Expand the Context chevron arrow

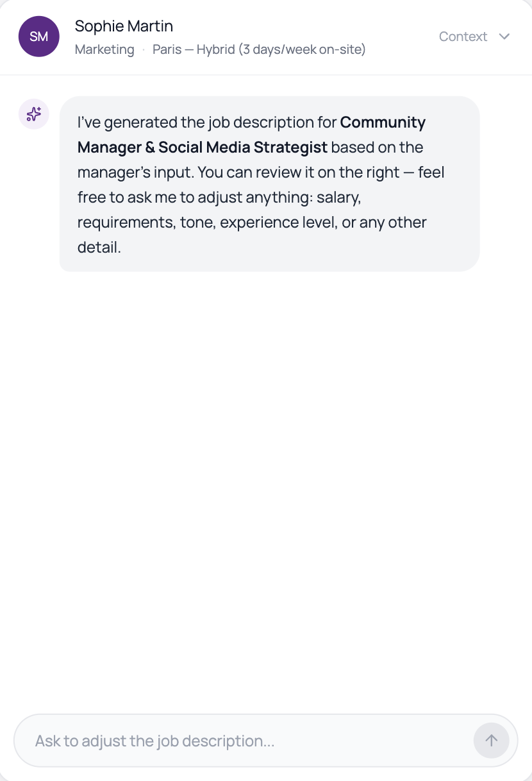coord(504,37)
